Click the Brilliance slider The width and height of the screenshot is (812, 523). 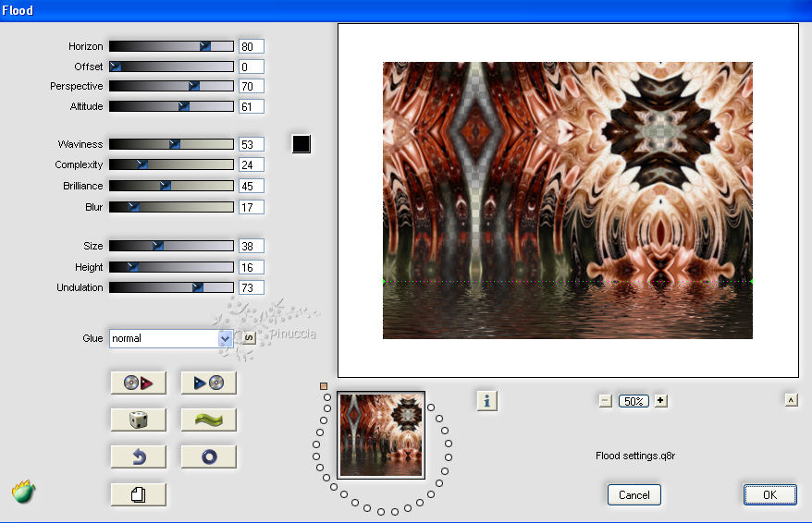[x=171, y=186]
